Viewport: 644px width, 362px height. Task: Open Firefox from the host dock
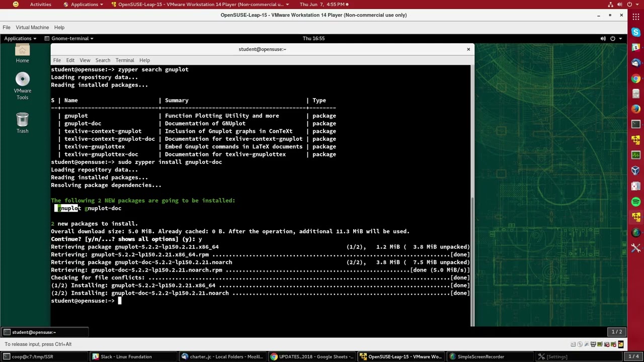point(636,109)
